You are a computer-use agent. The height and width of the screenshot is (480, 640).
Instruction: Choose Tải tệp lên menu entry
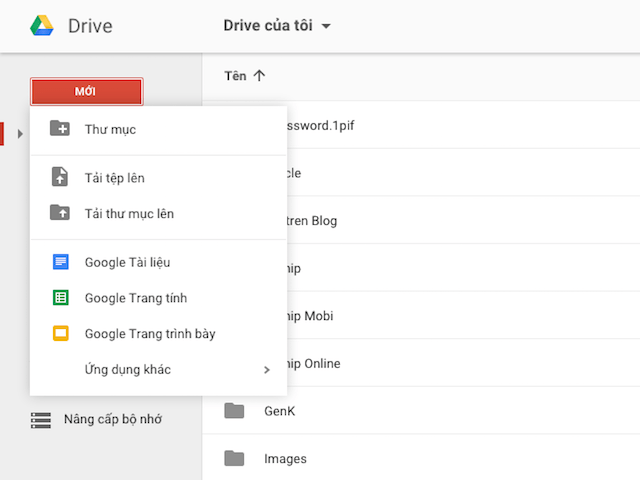click(115, 178)
